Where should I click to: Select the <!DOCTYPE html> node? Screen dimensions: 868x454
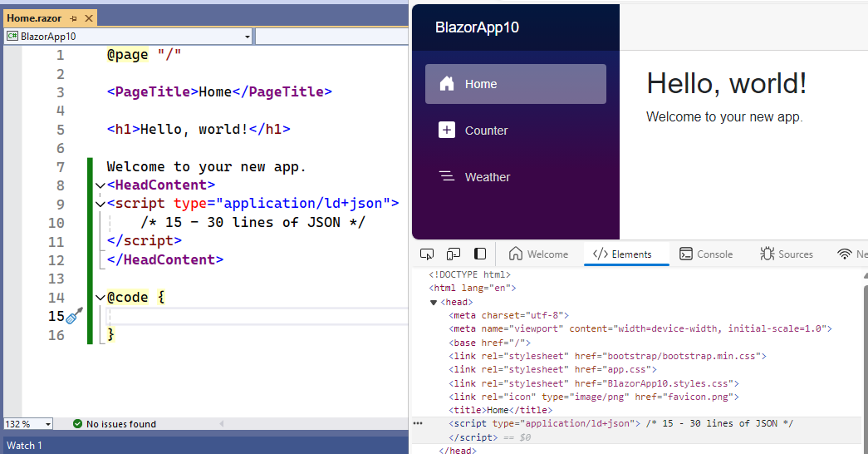pos(469,275)
